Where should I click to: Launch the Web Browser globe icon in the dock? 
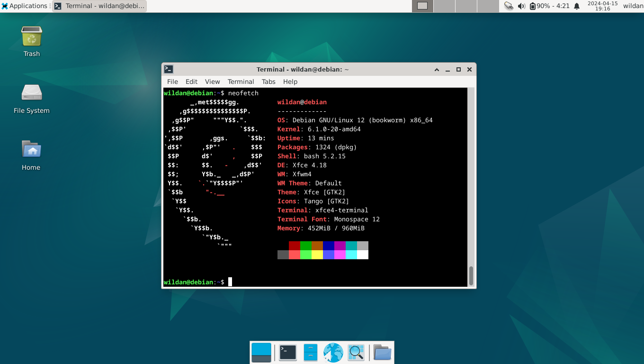[333, 353]
